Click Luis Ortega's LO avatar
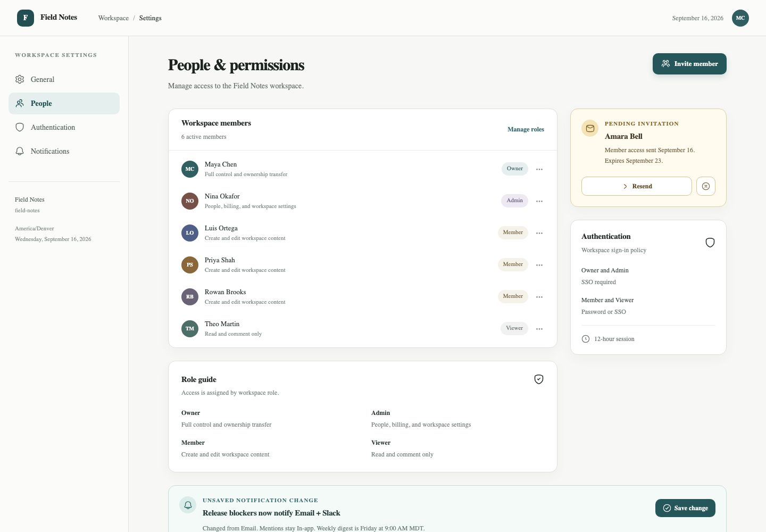 [x=190, y=233]
